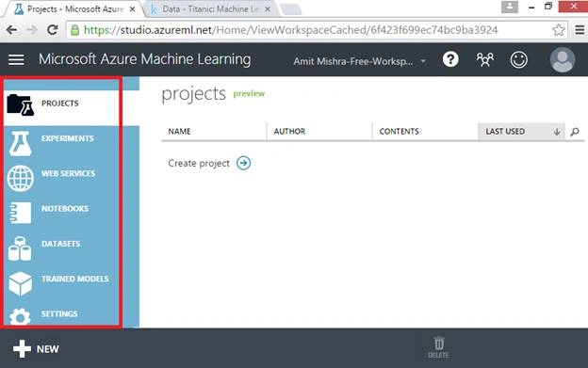Click the DELETE label in bottom bar
This screenshot has height=368, width=588.
(438, 355)
